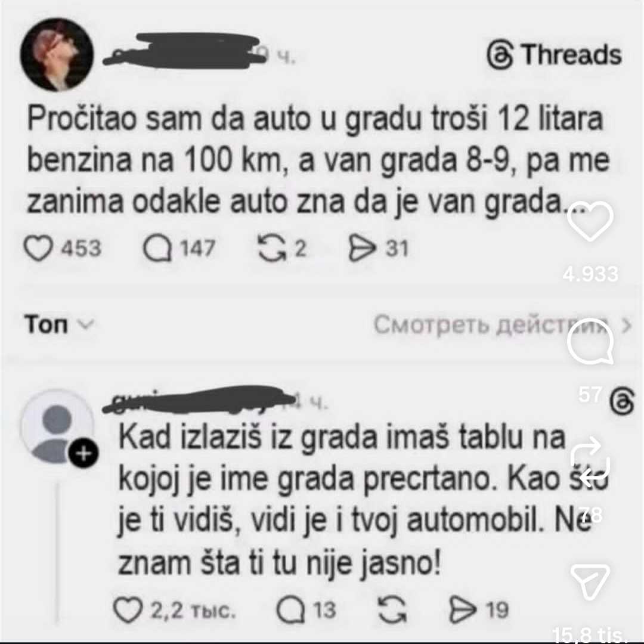Follow the replier via plus badge

[83, 454]
